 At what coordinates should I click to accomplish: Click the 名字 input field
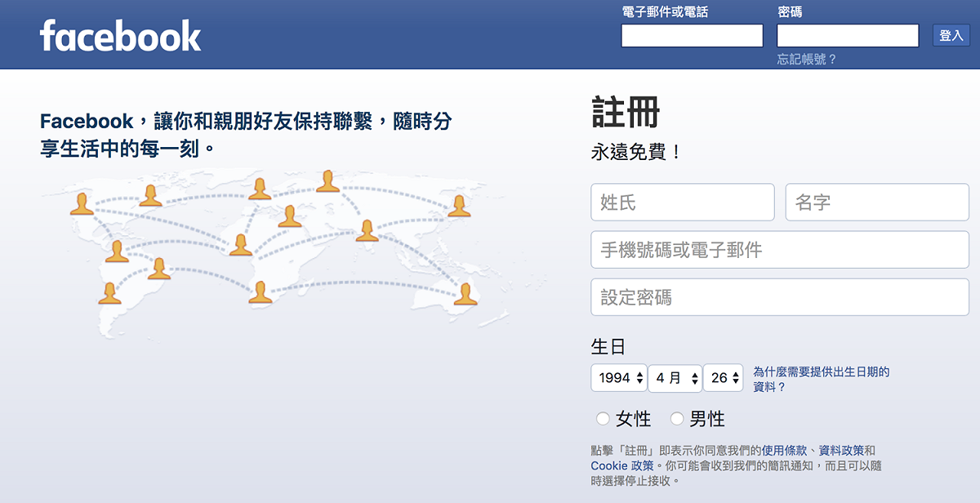click(x=877, y=203)
